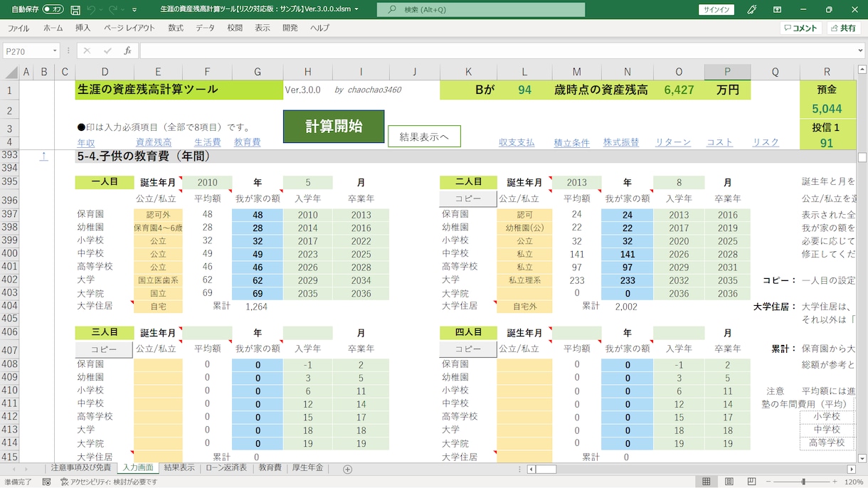Click the Save icon in title bar
The width and height of the screenshot is (868, 488).
[x=75, y=9]
